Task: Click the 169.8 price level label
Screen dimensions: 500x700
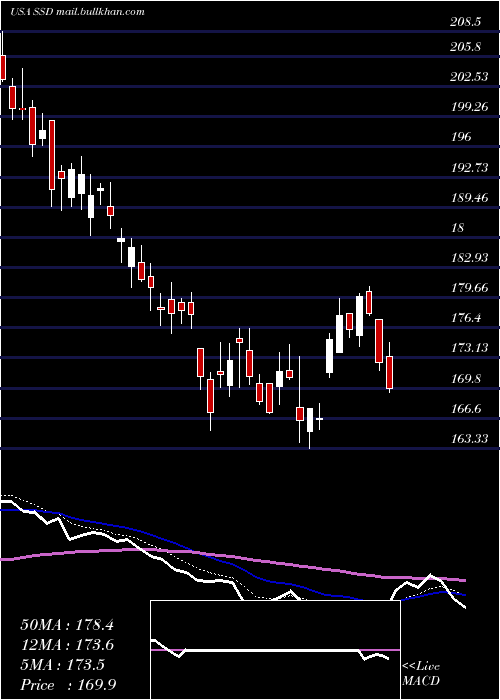Action: pyautogui.click(x=466, y=378)
